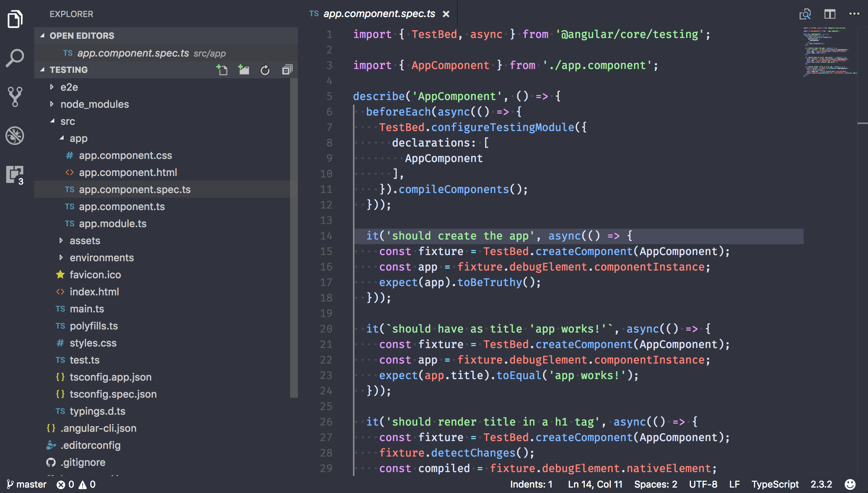Open favicon.ico with the star icon
Screen dimensions: 868x493
tap(166, 275)
